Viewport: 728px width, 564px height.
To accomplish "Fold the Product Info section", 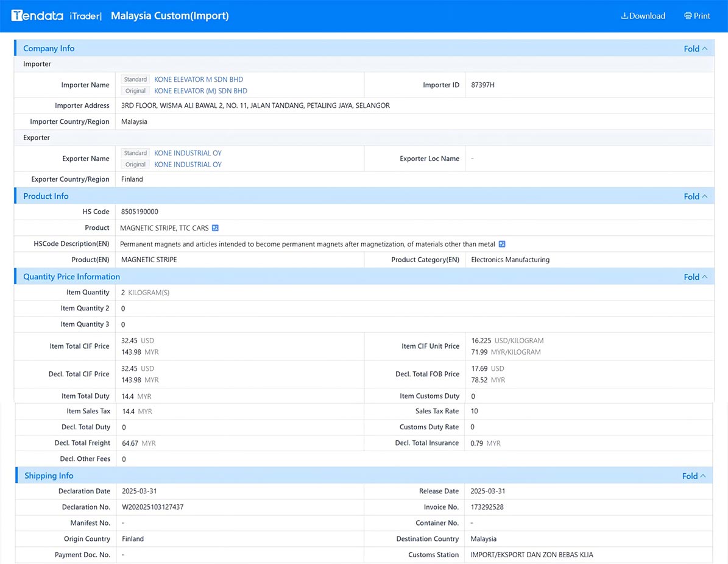I will [696, 196].
